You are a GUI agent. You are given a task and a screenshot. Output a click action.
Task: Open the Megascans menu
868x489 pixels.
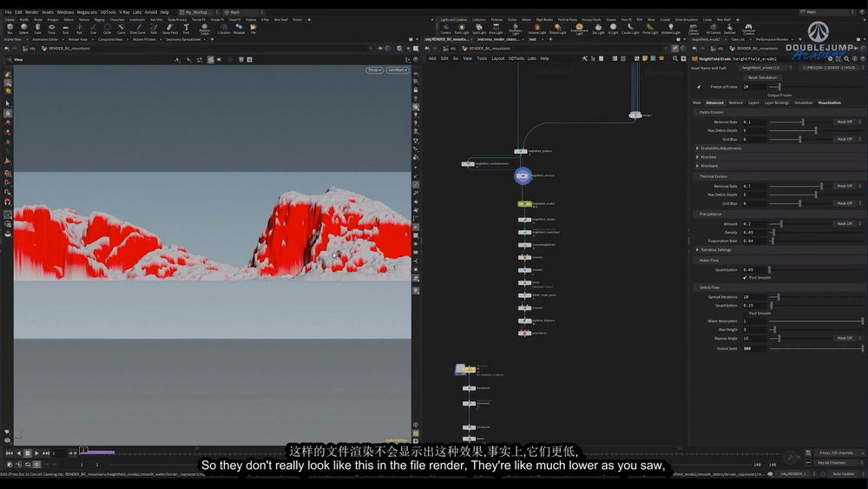[x=87, y=12]
